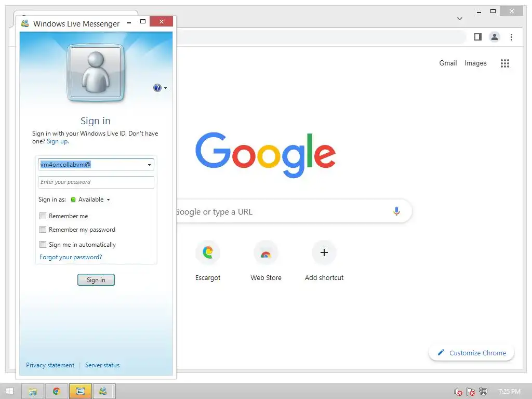Click the taskbar clock showing 7:25 PM
The width and height of the screenshot is (532, 399).
(x=509, y=392)
